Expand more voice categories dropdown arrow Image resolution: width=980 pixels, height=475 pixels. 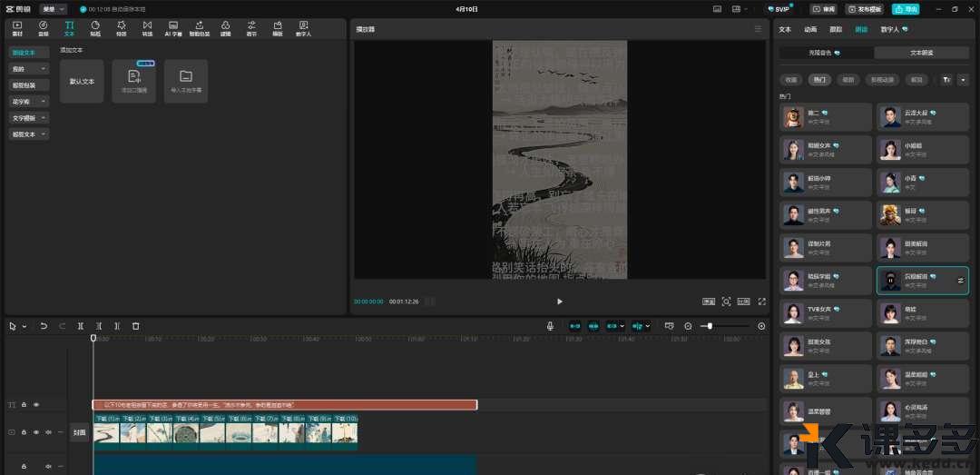963,80
